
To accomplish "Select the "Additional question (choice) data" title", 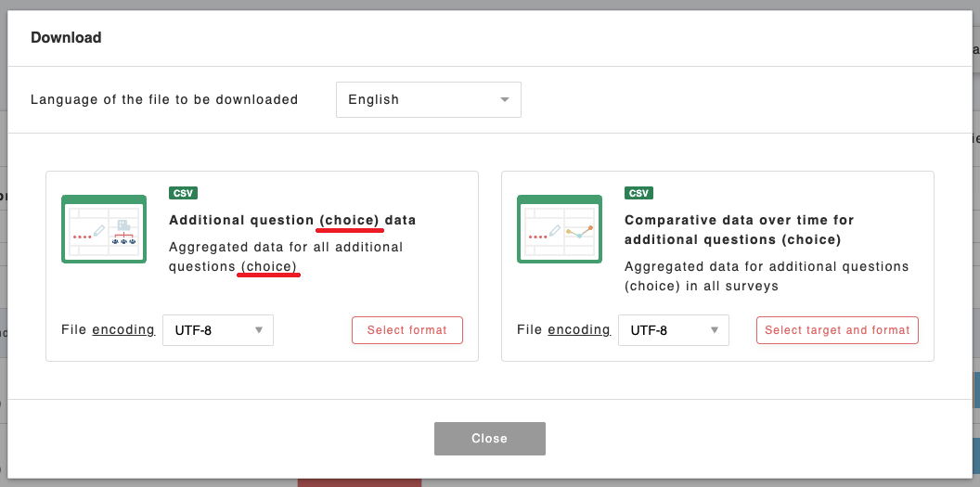I will [x=292, y=221].
